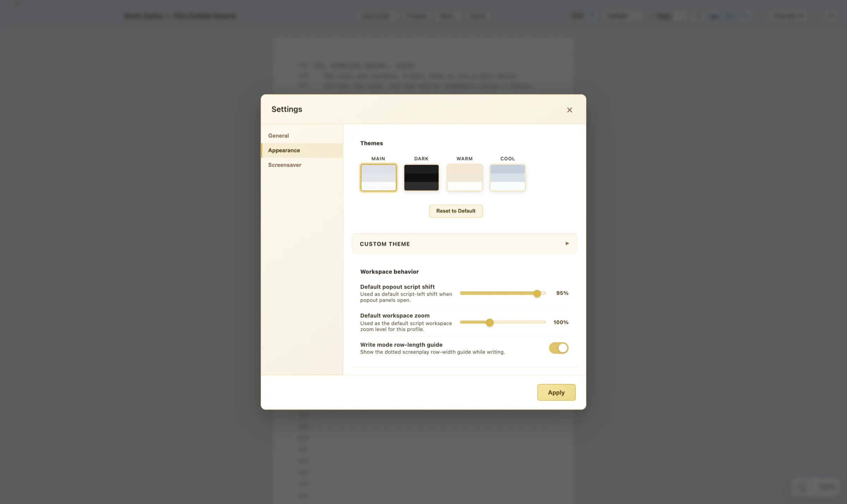
Task: Open the General settings tab
Action: tap(302, 136)
